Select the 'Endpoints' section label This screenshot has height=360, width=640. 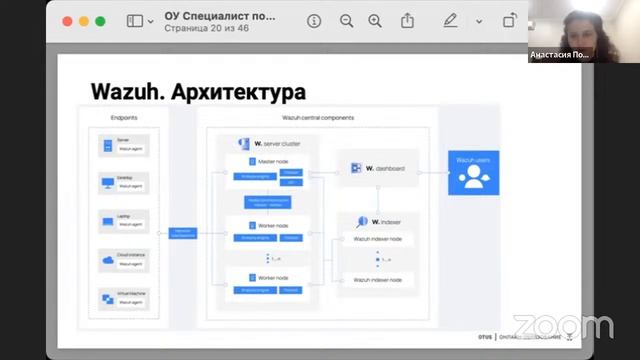(x=124, y=118)
